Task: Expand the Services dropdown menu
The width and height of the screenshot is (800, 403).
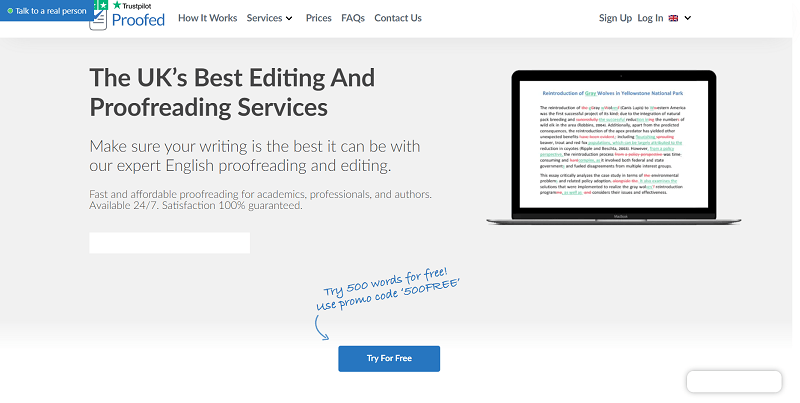Action: (x=269, y=18)
